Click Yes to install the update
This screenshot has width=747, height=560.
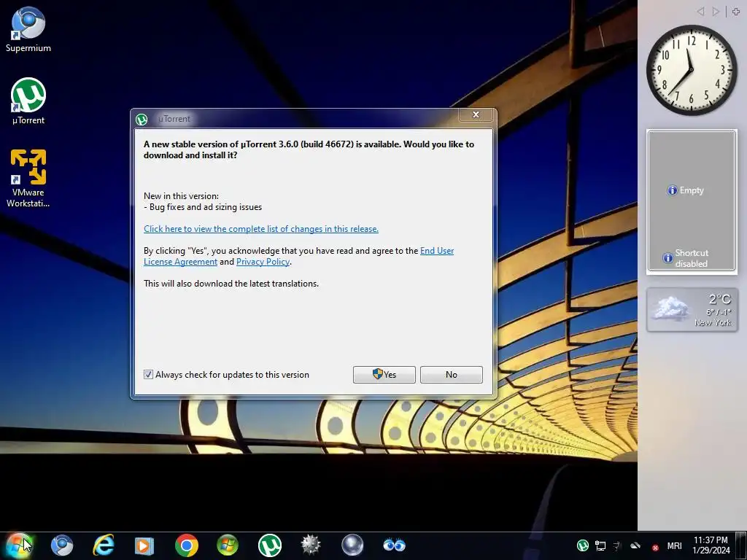point(384,375)
